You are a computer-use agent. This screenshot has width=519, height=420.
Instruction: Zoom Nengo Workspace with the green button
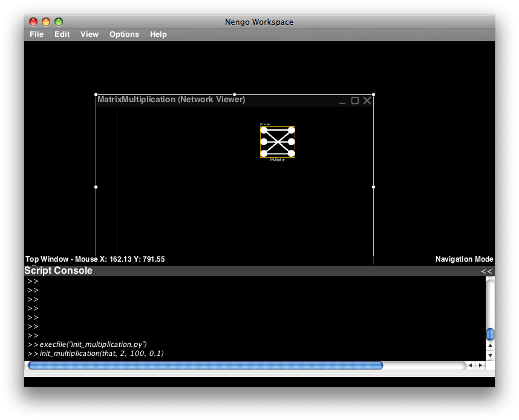(59, 22)
